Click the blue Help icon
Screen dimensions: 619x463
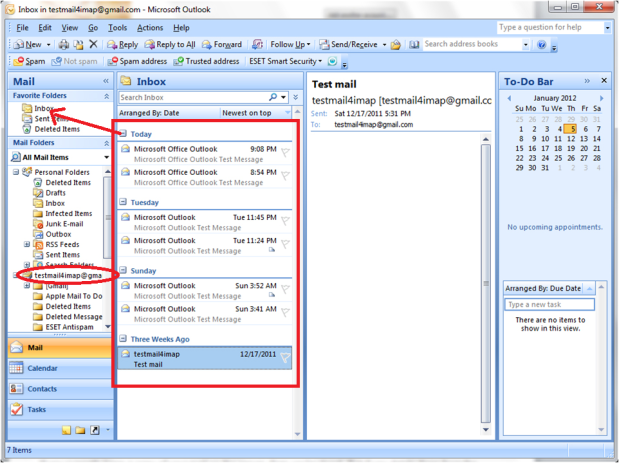542,45
